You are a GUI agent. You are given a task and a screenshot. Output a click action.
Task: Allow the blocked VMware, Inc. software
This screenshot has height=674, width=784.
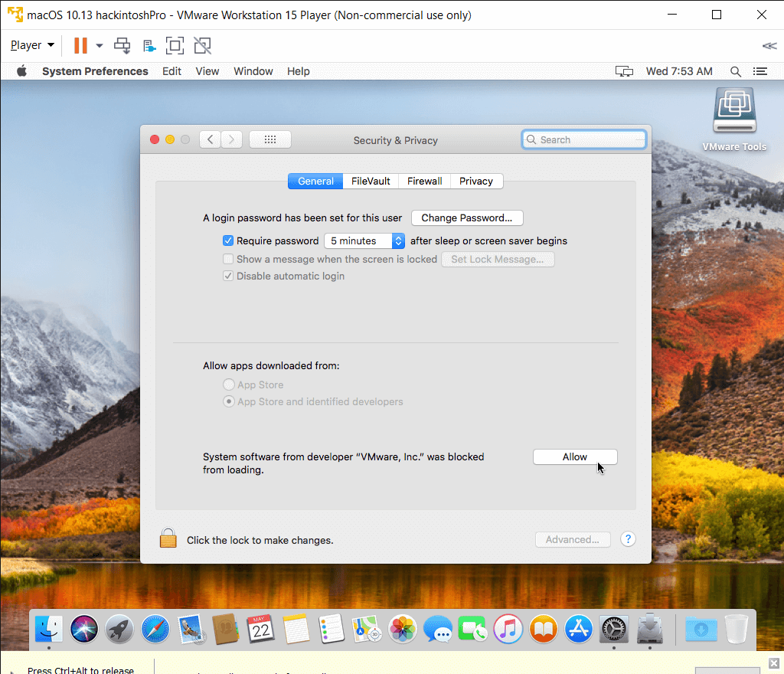(x=575, y=456)
